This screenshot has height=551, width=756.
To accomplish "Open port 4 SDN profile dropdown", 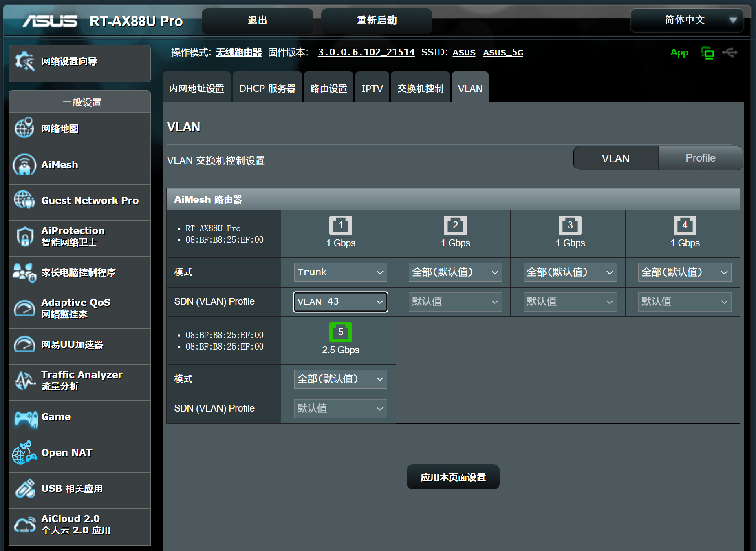I will coord(685,302).
